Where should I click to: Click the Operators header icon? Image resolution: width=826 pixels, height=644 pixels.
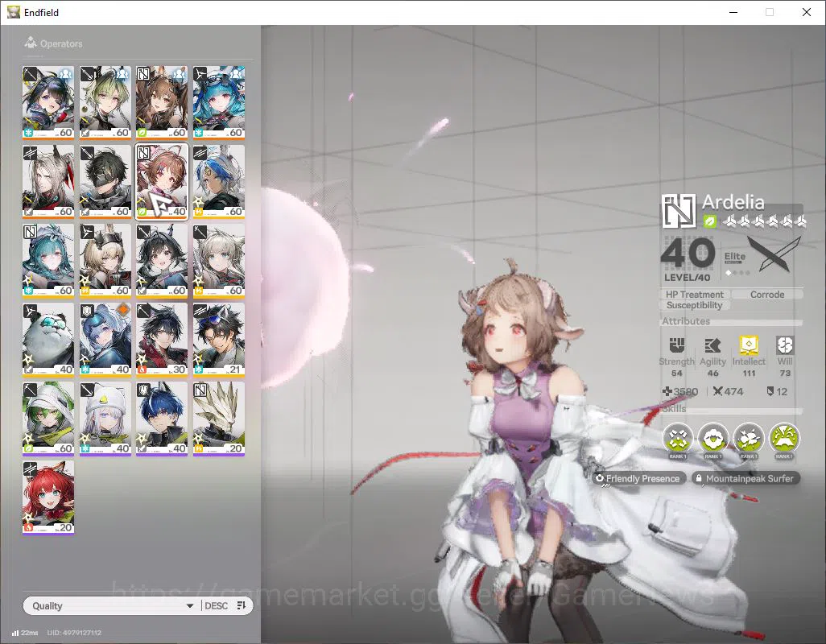(x=31, y=43)
